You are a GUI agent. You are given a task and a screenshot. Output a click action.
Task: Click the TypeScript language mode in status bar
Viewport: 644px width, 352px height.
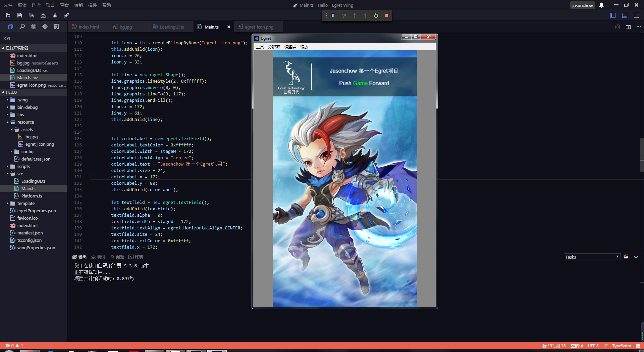(x=622, y=346)
